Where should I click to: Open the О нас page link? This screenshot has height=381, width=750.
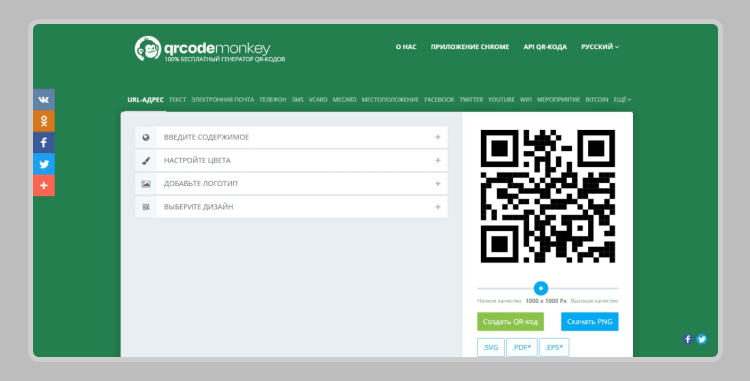point(406,47)
